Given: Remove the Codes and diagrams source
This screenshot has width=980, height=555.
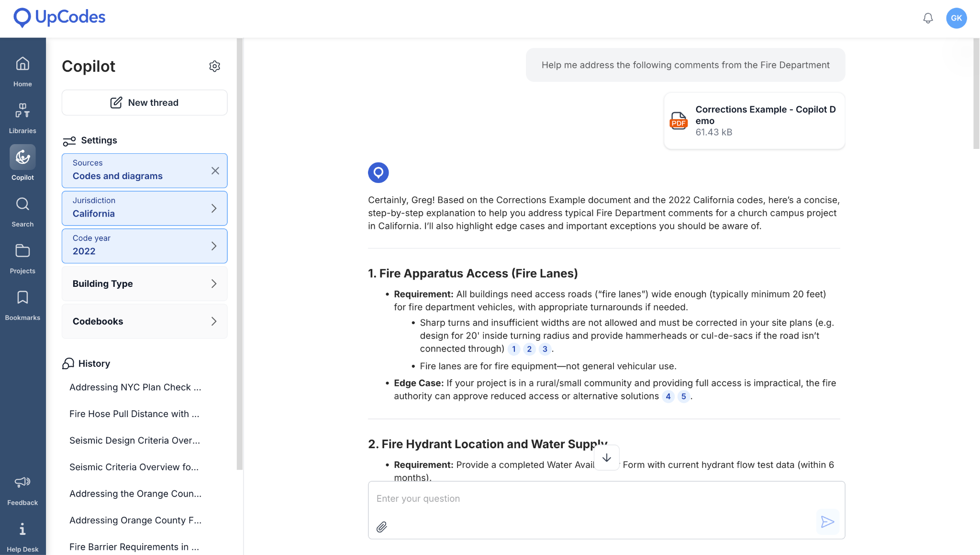Looking at the screenshot, I should (x=215, y=171).
